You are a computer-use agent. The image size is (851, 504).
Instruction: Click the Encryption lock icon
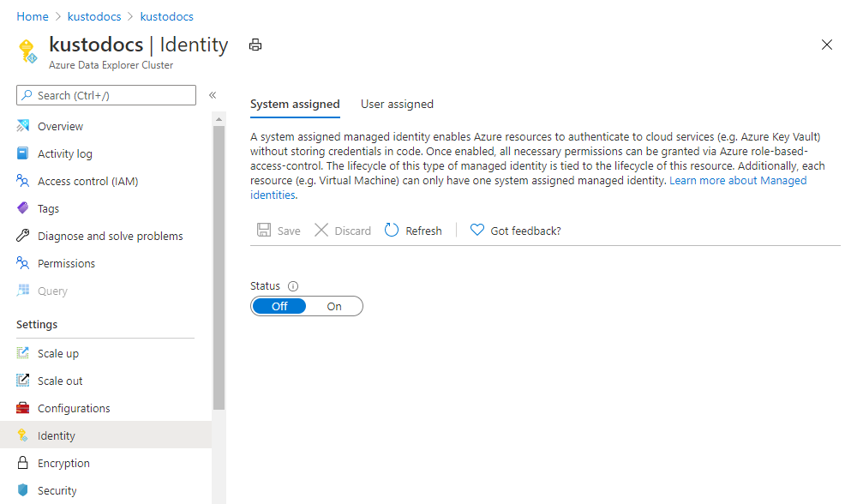(x=23, y=463)
